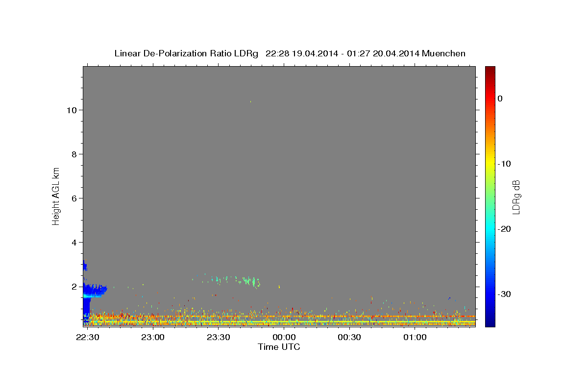Click the cyan -20 dB colorbar region
This screenshot has width=588, height=392.
[490, 229]
